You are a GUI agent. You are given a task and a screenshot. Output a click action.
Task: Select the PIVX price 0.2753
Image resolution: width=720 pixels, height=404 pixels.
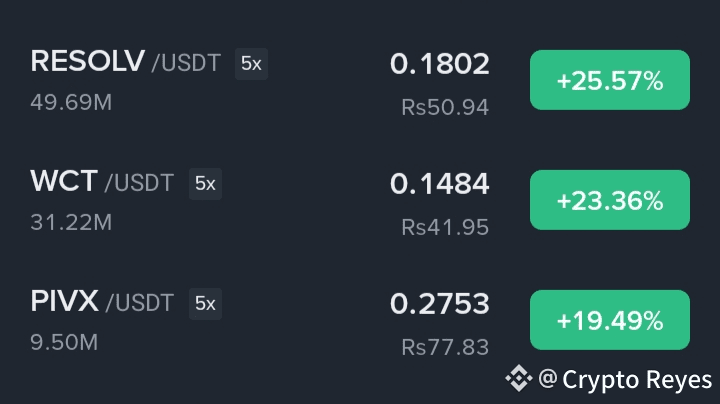pos(440,304)
